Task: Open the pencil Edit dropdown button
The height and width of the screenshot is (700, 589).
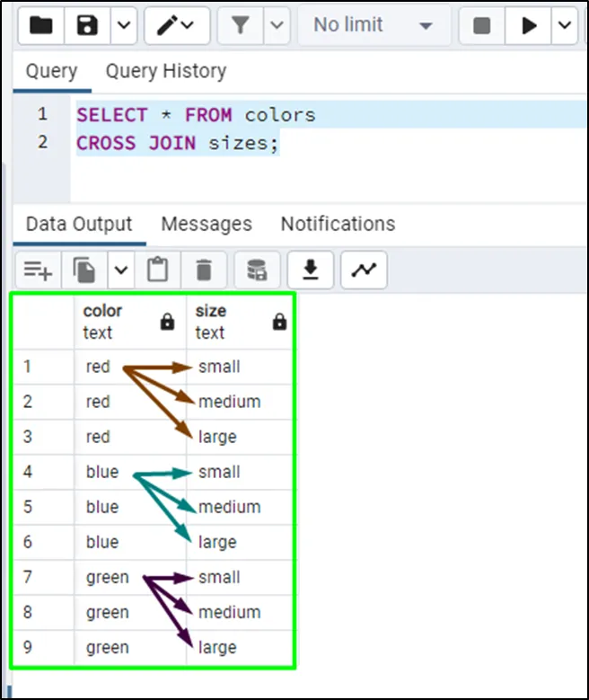Action: 176,26
